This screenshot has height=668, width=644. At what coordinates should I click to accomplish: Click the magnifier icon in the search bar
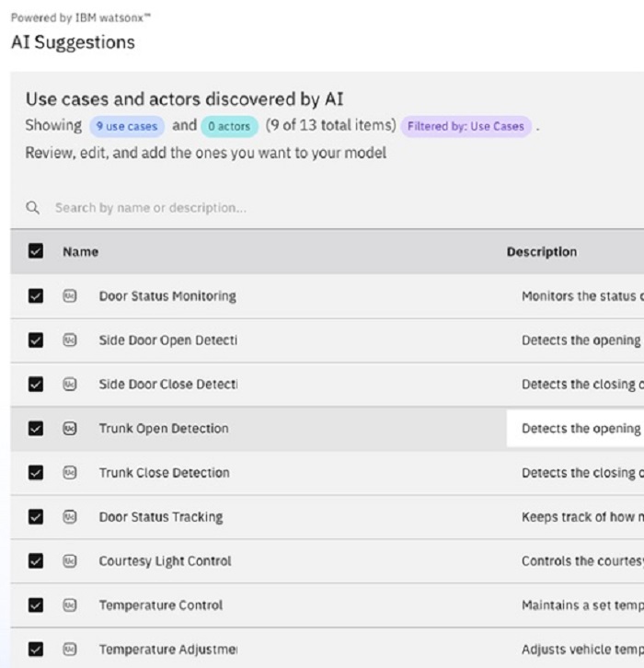coord(33,208)
